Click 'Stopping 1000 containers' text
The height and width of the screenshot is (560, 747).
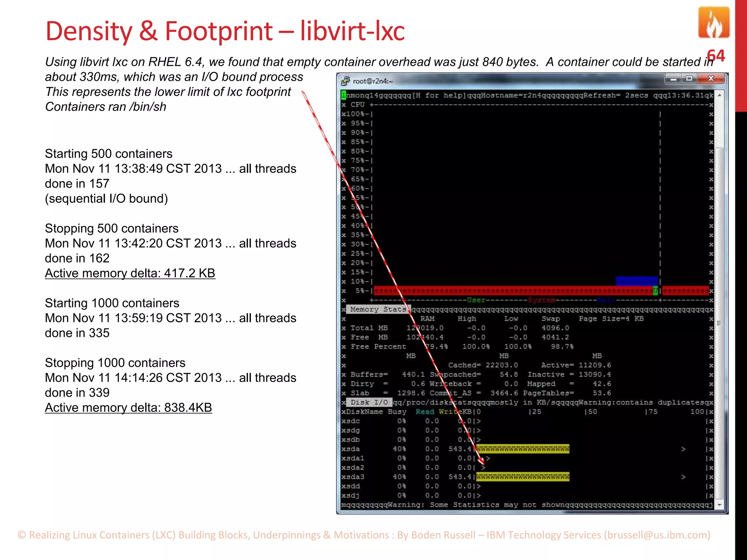[115, 363]
